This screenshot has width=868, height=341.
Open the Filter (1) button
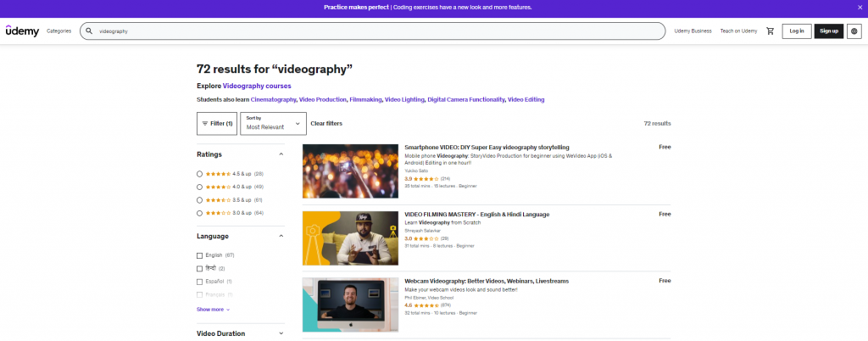click(217, 123)
